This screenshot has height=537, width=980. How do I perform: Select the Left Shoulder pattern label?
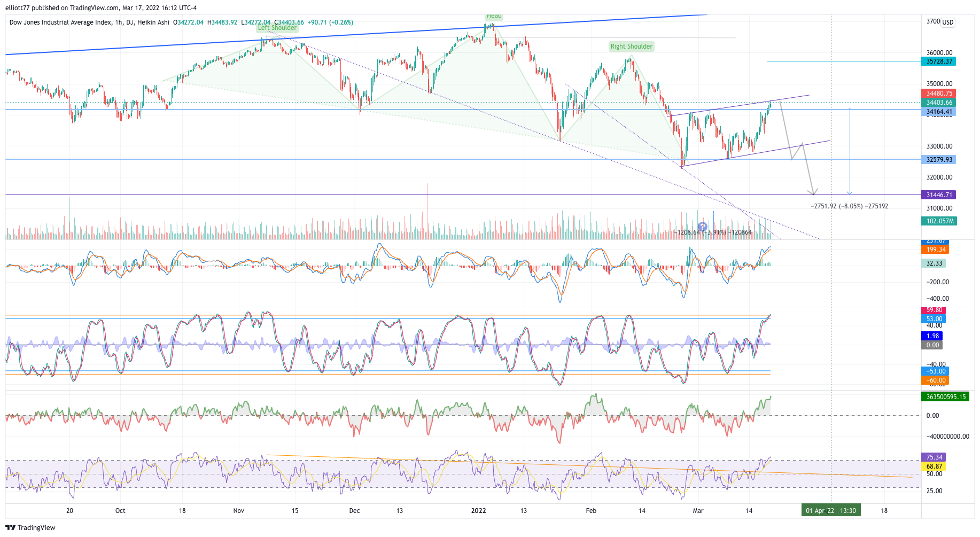277,28
